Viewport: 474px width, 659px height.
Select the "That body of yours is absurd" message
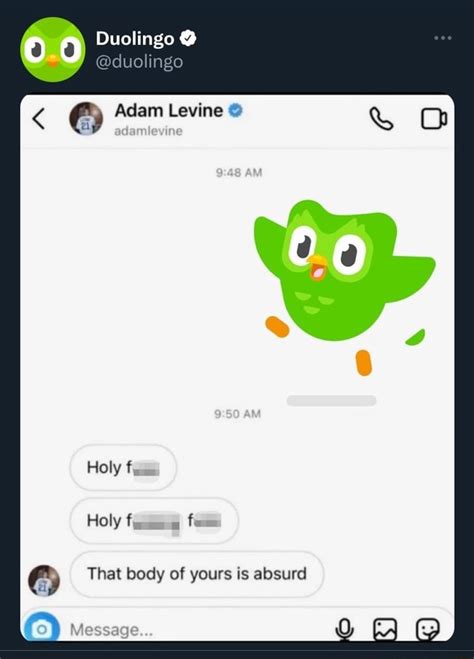click(197, 574)
